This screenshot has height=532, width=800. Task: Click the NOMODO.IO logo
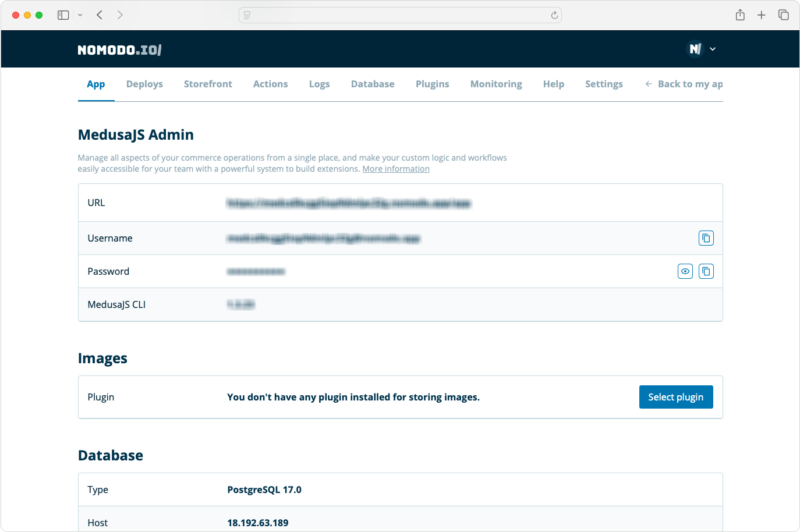point(119,49)
